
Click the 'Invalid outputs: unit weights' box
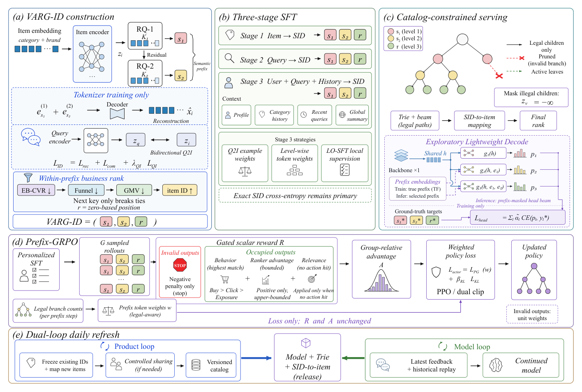pos(532,314)
